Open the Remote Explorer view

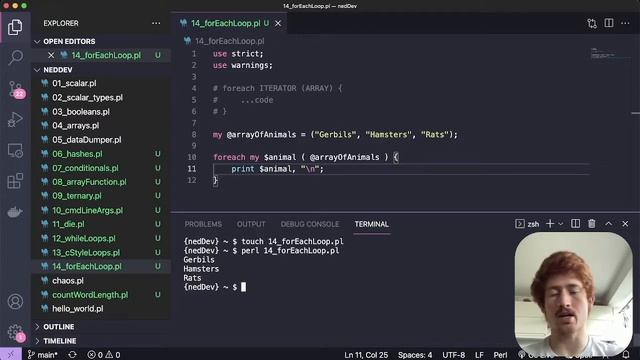15,151
